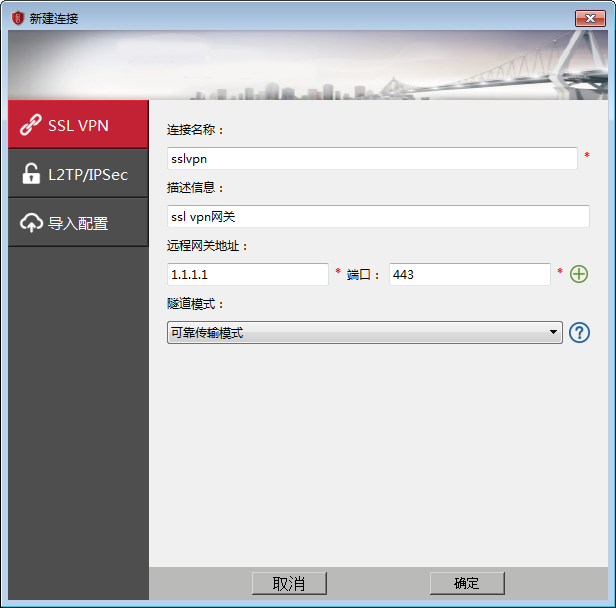Switch to the L2TP/IPSec tab
The height and width of the screenshot is (608, 616).
(x=78, y=174)
